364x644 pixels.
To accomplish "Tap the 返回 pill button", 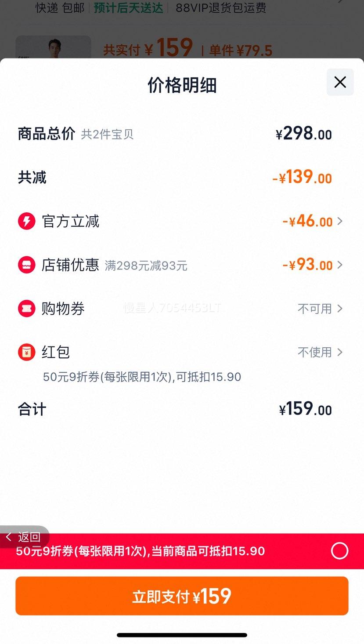I will coord(25,537).
